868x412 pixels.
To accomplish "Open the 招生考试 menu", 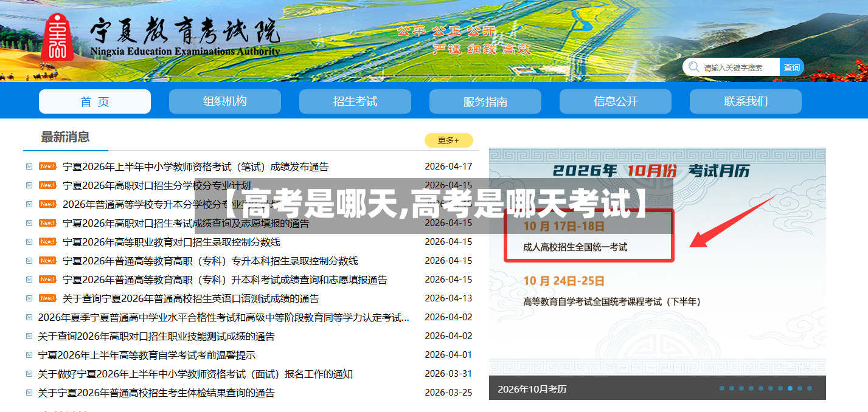I will (x=355, y=101).
